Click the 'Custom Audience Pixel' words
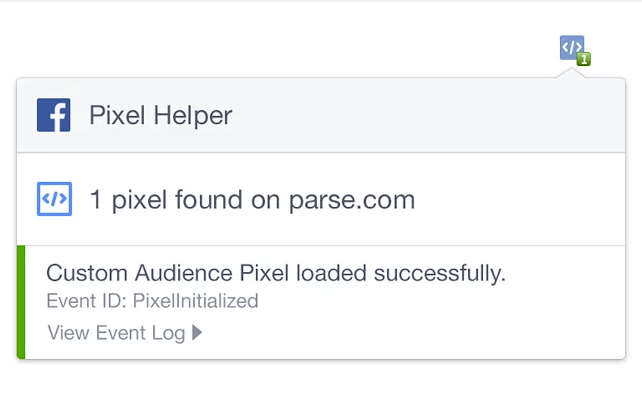The width and height of the screenshot is (642, 406). (x=168, y=273)
